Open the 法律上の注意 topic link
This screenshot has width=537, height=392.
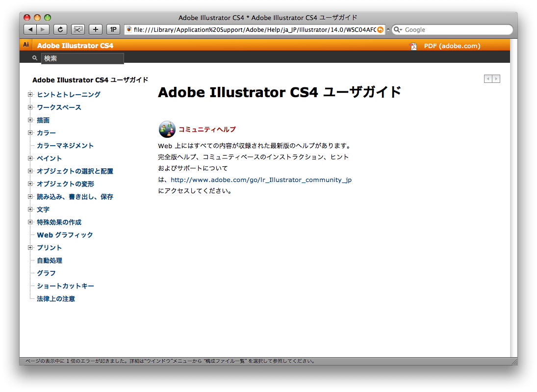pos(56,299)
